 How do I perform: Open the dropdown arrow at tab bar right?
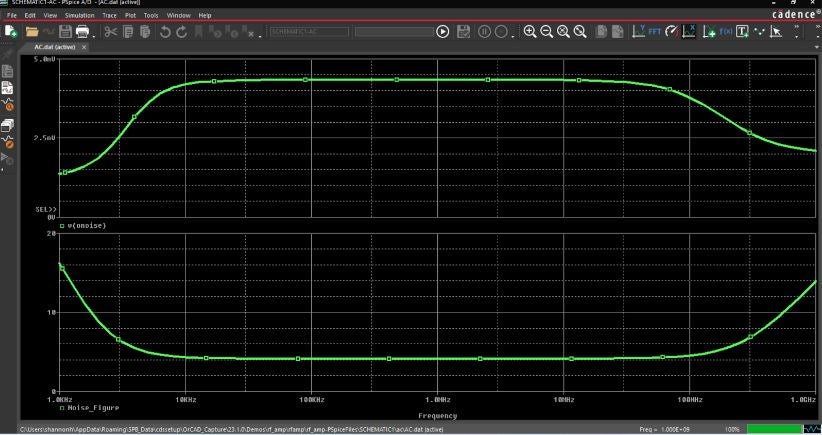816,47
